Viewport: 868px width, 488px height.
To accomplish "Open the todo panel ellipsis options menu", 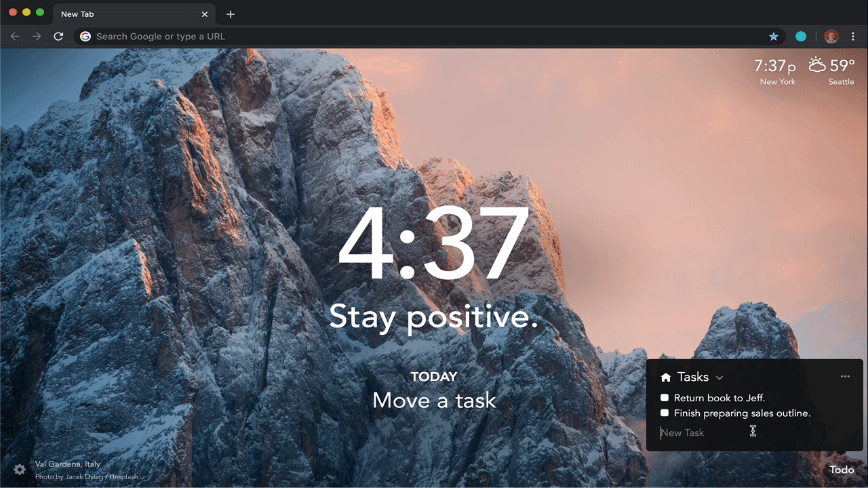I will pos(845,377).
